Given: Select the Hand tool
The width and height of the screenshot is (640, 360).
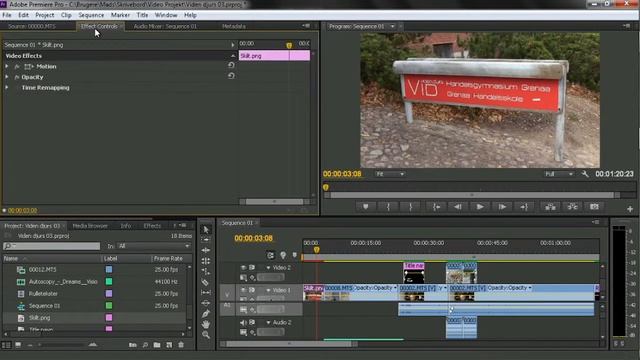Looking at the screenshot, I should [206, 324].
